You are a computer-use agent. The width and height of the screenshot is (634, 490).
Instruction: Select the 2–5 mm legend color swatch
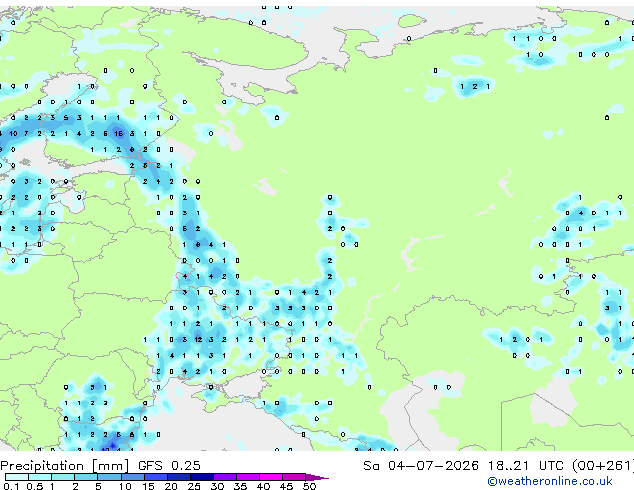coord(87,477)
